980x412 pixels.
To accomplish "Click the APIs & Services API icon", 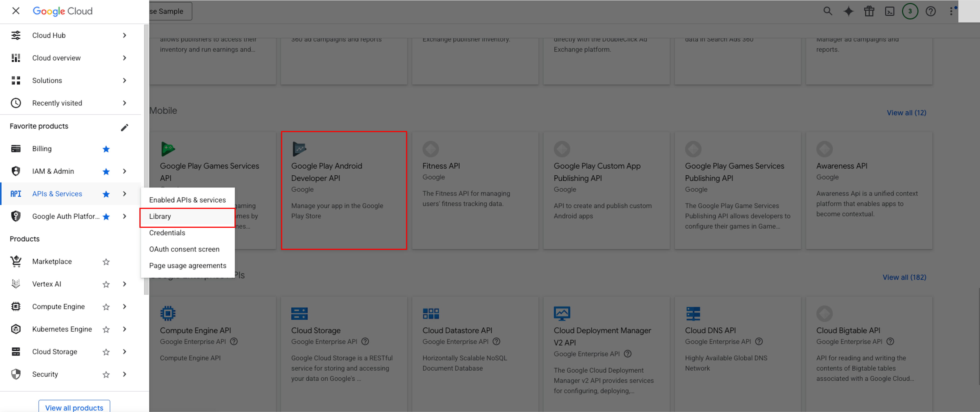I will 16,194.
